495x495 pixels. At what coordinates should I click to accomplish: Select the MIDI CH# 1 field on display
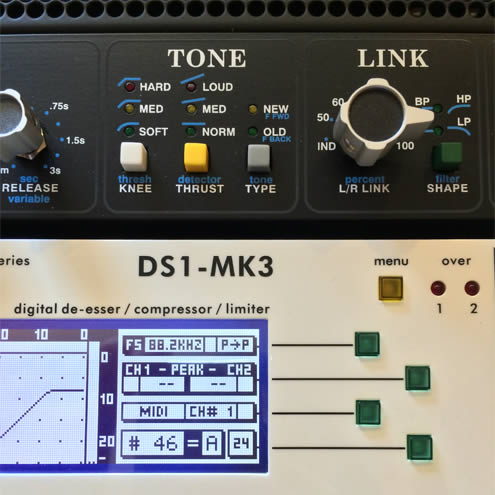coord(189,412)
